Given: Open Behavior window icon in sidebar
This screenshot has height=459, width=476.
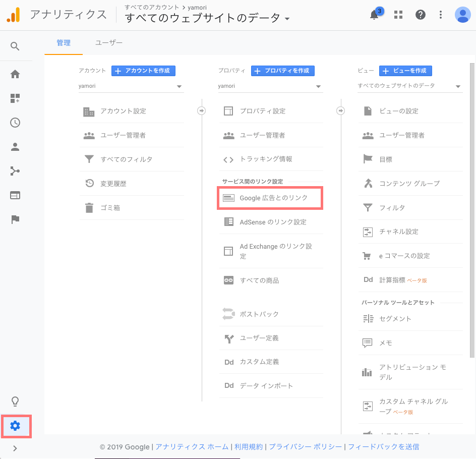Looking at the screenshot, I should pos(15,195).
